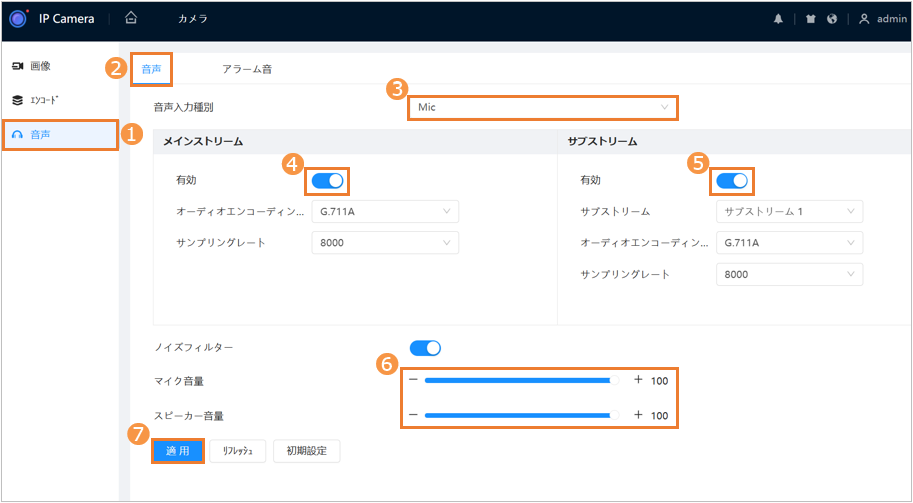Click the admin user account icon
913x503 pixels.
(x=862, y=19)
